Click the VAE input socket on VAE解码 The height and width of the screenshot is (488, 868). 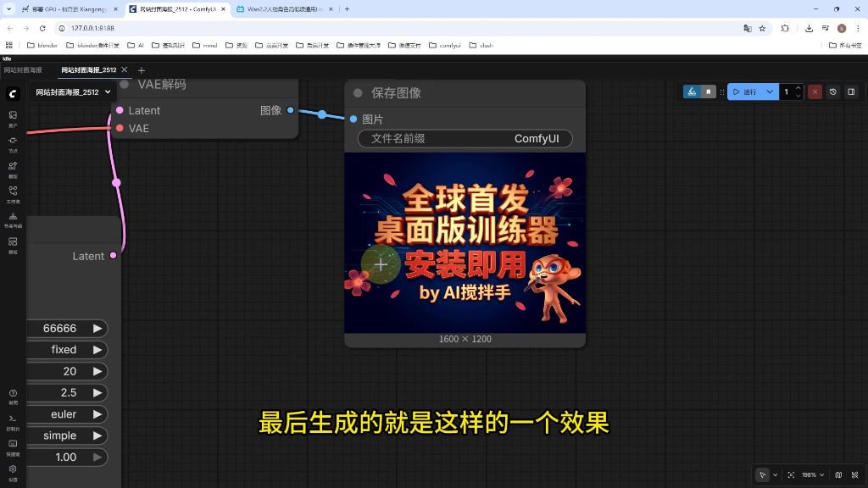120,129
